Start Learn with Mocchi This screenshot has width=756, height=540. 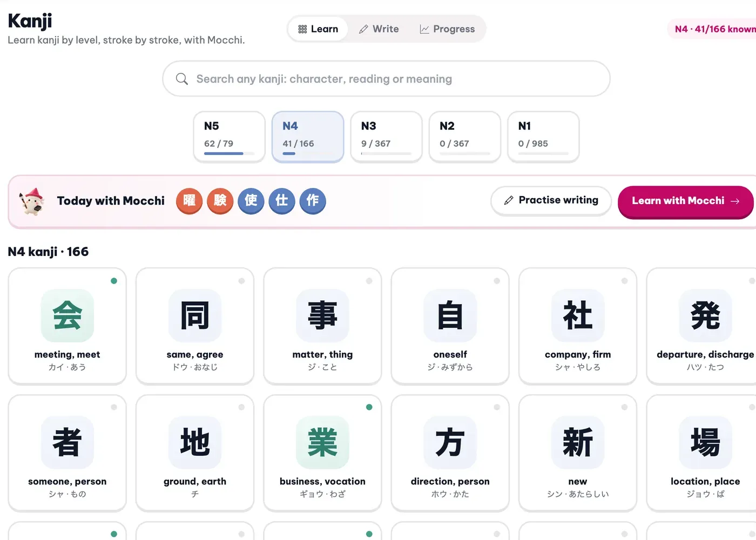tap(685, 201)
